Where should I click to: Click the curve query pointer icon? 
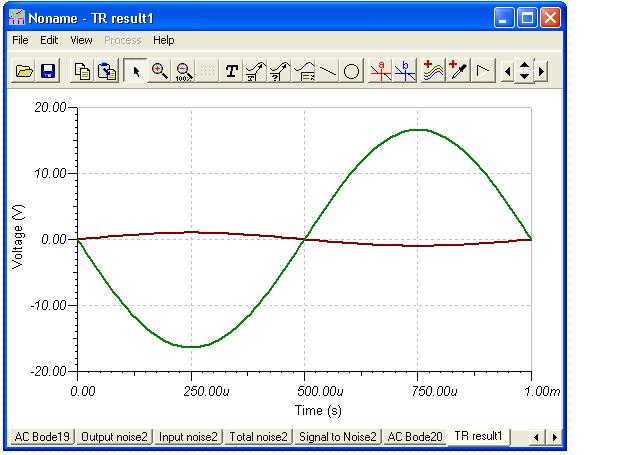pos(280,71)
